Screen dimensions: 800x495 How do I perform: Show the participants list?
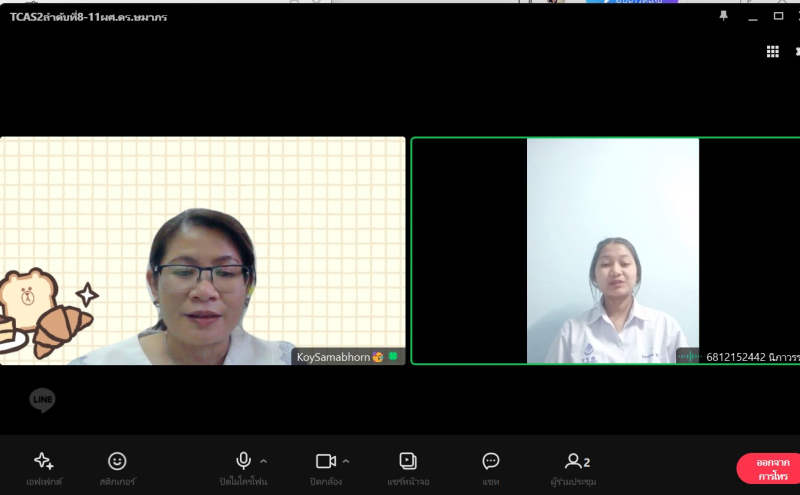577,461
